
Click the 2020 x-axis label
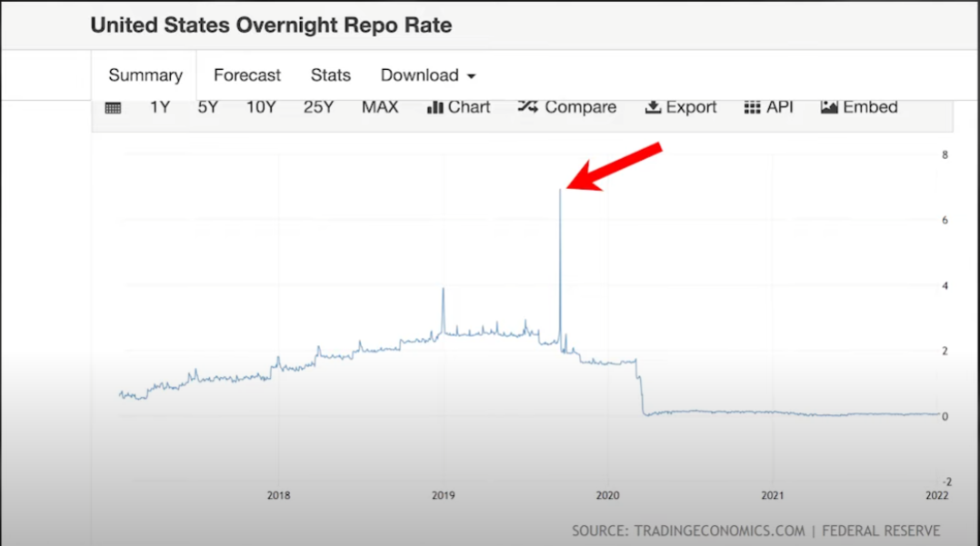[607, 495]
